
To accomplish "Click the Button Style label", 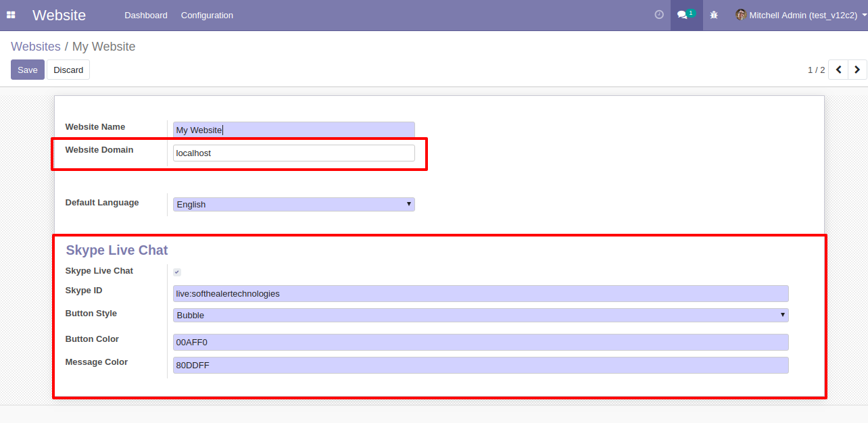I will (x=91, y=314).
